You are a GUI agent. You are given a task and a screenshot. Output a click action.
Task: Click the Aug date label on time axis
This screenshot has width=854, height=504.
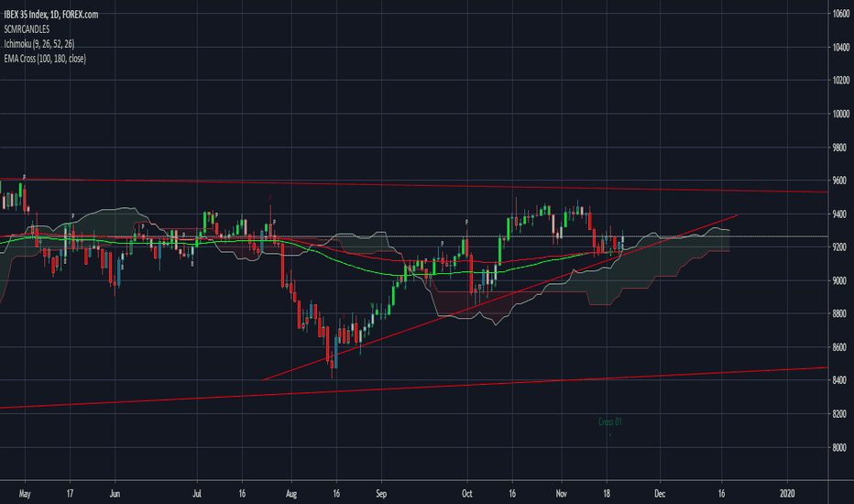[291, 494]
